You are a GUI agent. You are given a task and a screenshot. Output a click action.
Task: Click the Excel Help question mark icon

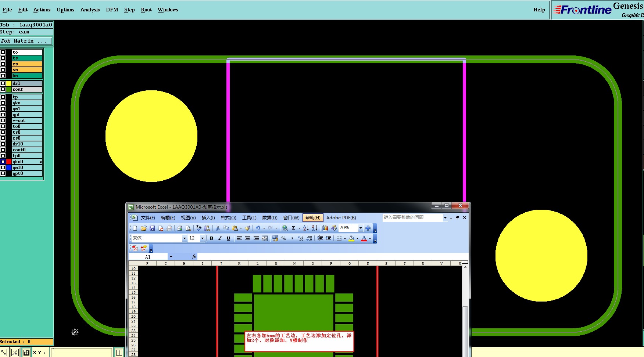(x=368, y=228)
